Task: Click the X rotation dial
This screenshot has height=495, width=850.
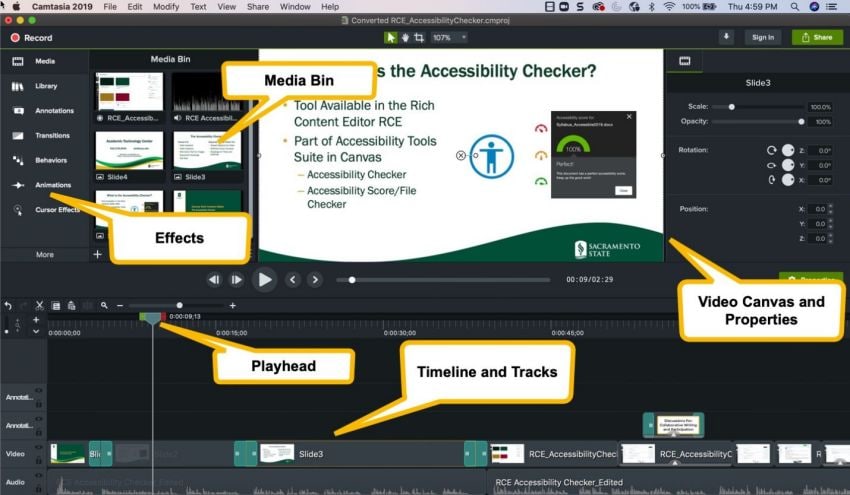Action: (788, 179)
